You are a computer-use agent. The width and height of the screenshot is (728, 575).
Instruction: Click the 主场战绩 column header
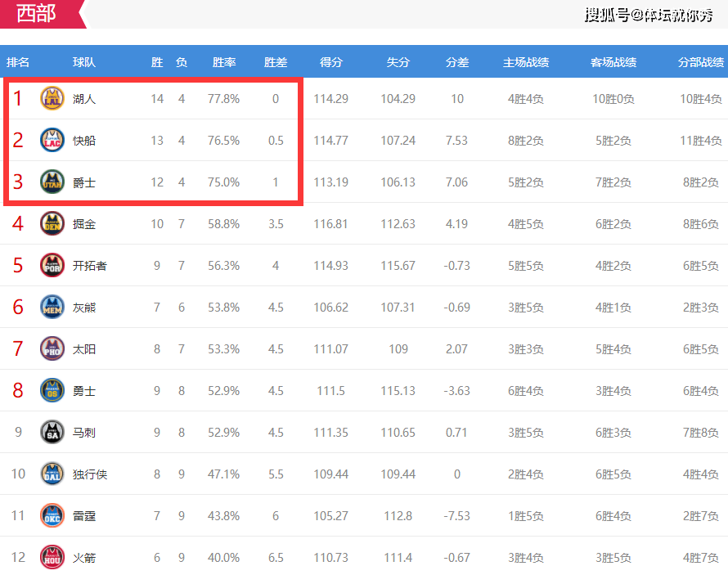click(526, 62)
